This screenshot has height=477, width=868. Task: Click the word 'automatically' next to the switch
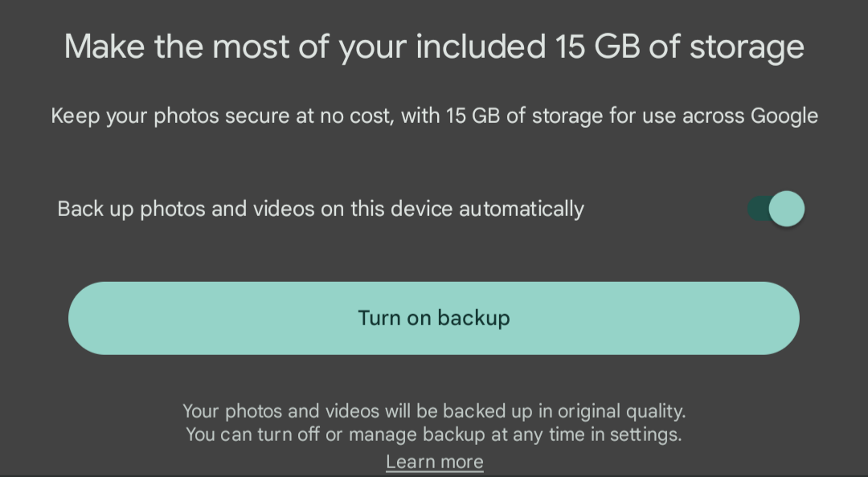pos(522,209)
